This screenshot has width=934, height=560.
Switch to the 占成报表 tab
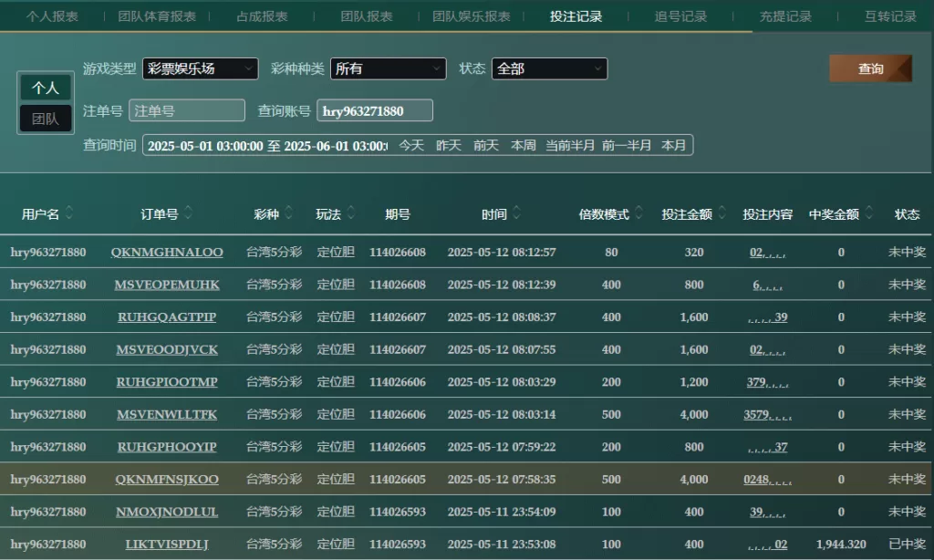262,16
